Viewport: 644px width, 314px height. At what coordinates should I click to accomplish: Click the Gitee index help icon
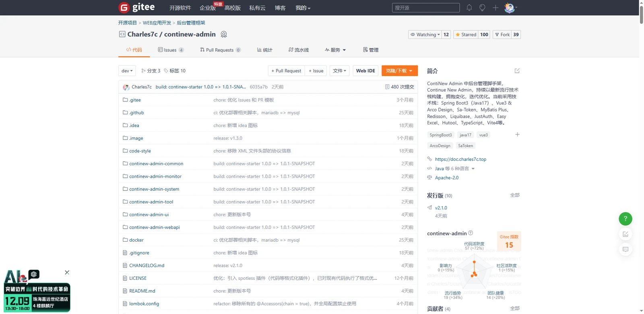471,233
